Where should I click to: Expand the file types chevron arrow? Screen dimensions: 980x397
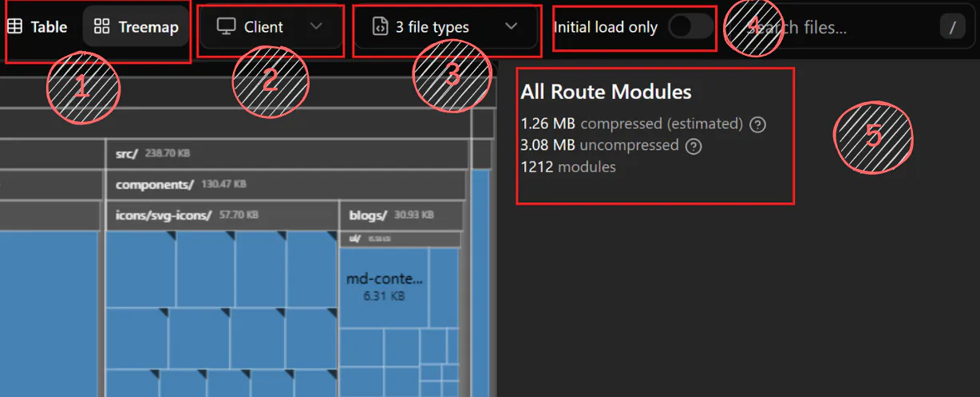coord(512,26)
